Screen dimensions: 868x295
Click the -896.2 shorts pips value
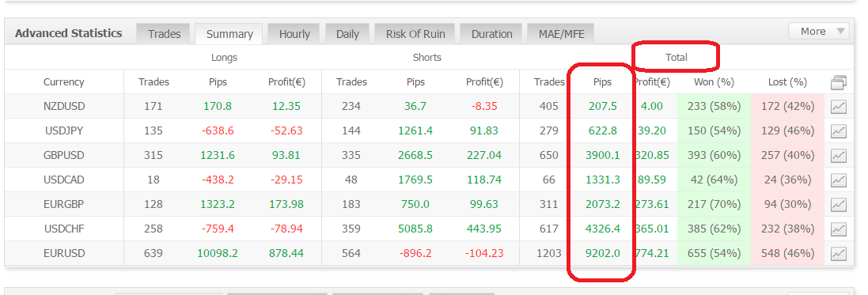415,253
